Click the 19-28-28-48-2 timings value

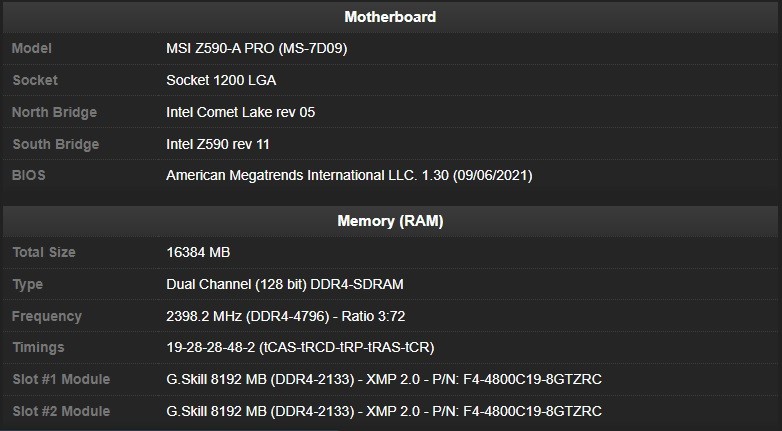tap(300, 348)
